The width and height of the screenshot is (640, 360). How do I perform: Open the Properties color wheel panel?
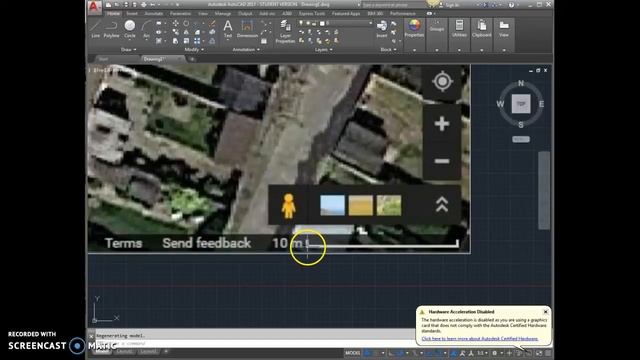414,29
